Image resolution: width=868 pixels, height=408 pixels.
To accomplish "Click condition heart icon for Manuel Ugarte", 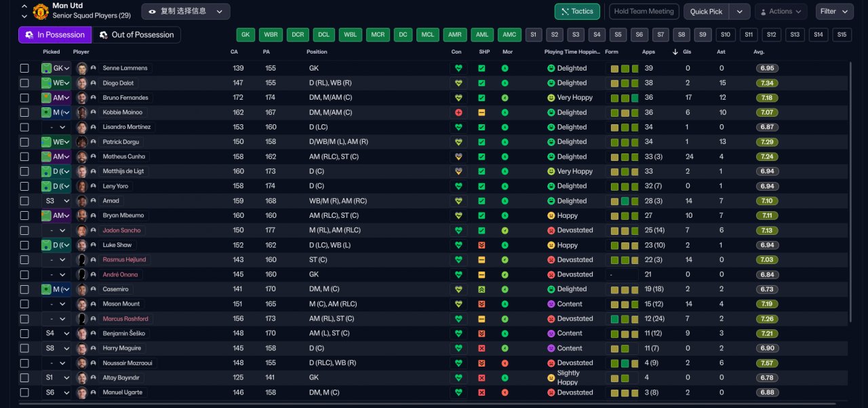I will 458,392.
